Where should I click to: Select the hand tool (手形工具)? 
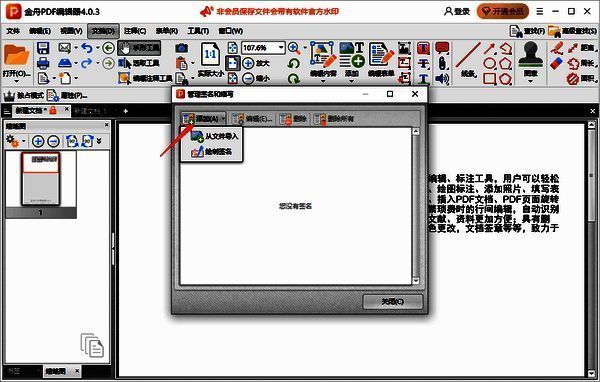click(x=139, y=48)
